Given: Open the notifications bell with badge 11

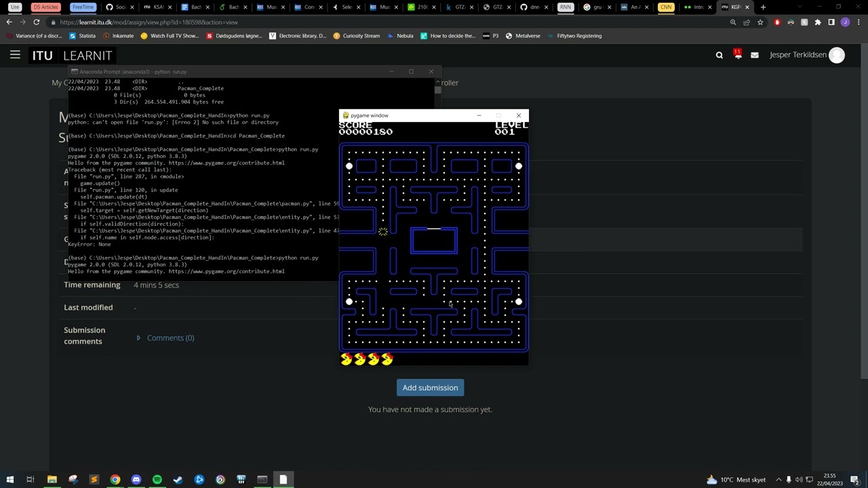Looking at the screenshot, I should point(738,55).
